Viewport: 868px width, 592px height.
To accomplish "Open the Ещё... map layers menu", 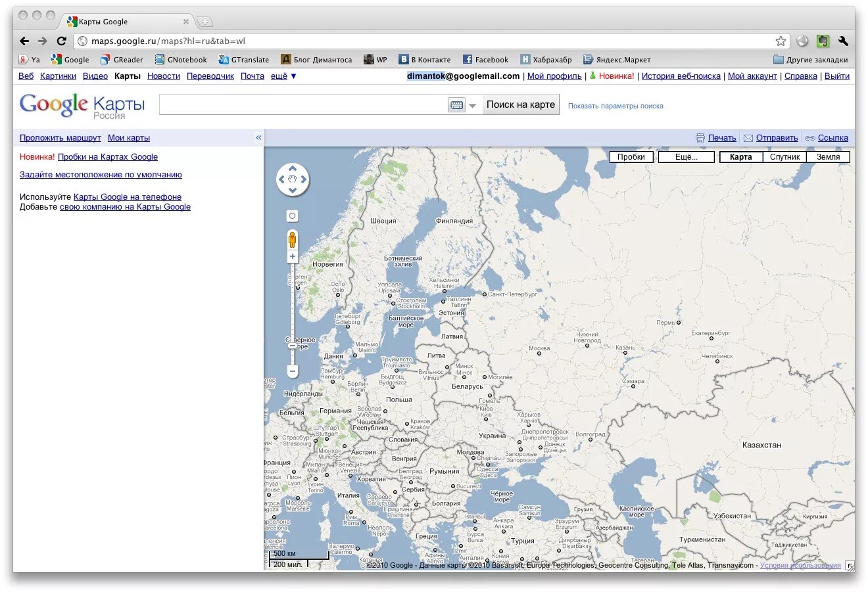I will pyautogui.click(x=686, y=157).
